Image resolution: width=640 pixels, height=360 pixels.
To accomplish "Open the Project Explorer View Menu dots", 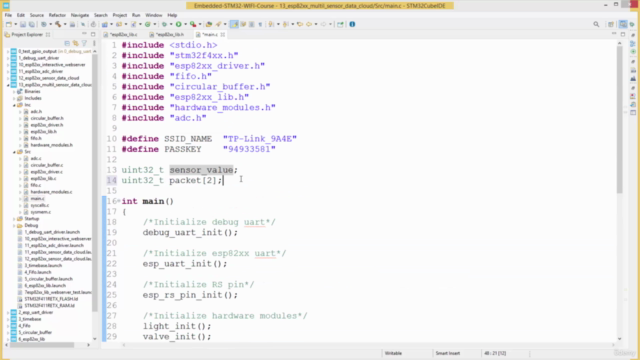I will click(x=94, y=43).
